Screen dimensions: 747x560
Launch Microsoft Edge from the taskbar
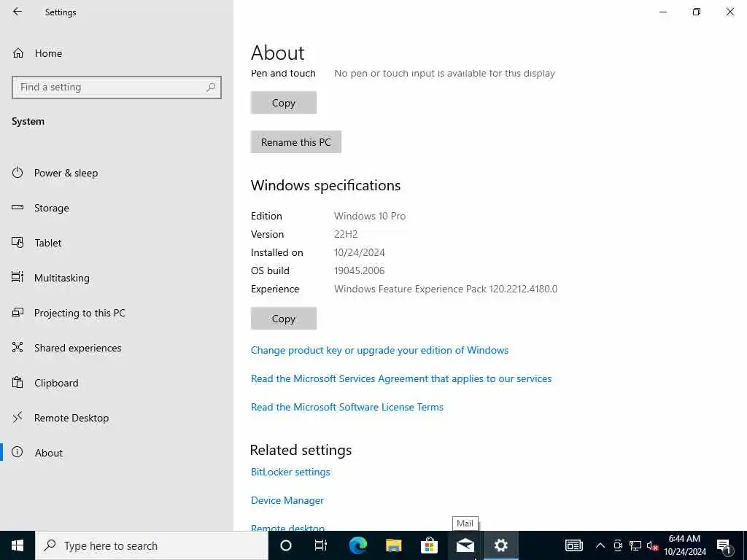pos(357,545)
